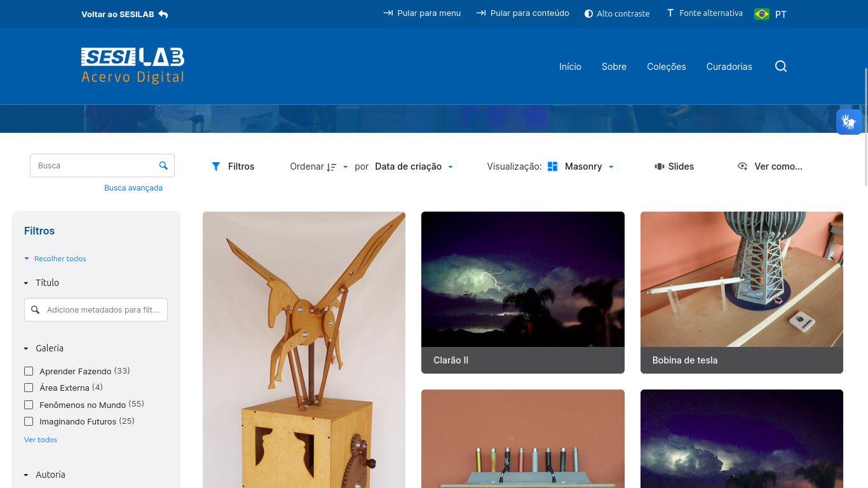868x488 pixels.
Task: Click the Bobina de tesla title caption
Action: [x=685, y=360]
